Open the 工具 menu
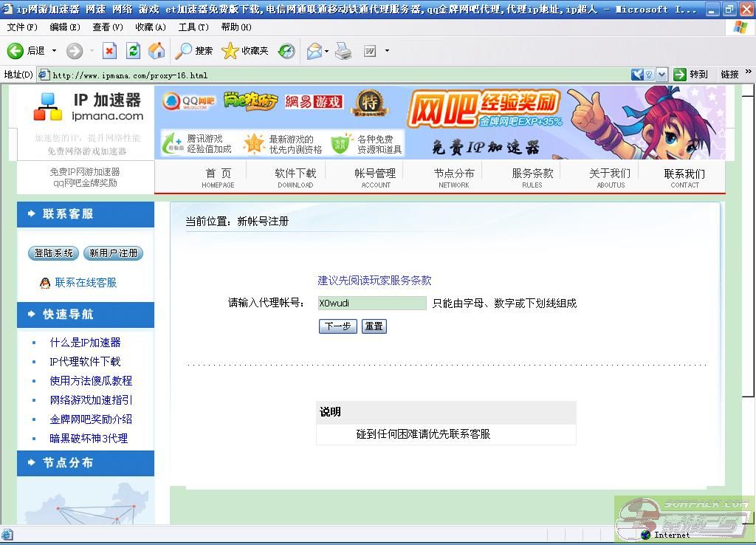756x545 pixels. (x=193, y=27)
